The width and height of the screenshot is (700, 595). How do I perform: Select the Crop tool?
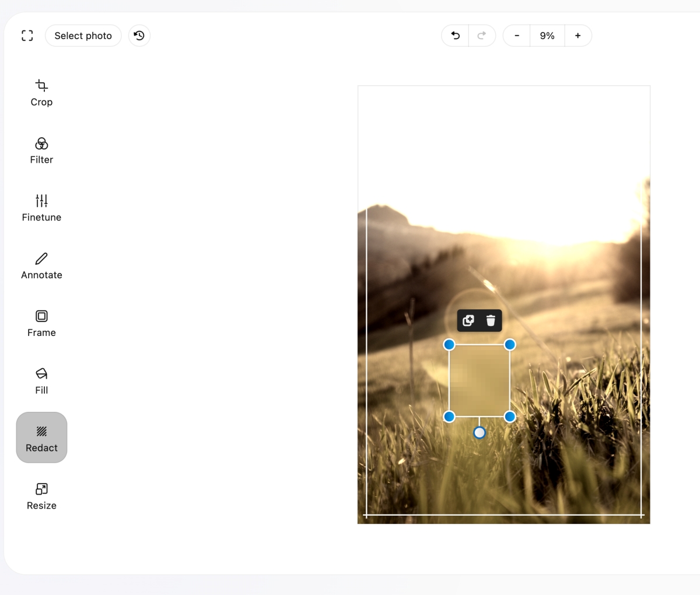41,93
